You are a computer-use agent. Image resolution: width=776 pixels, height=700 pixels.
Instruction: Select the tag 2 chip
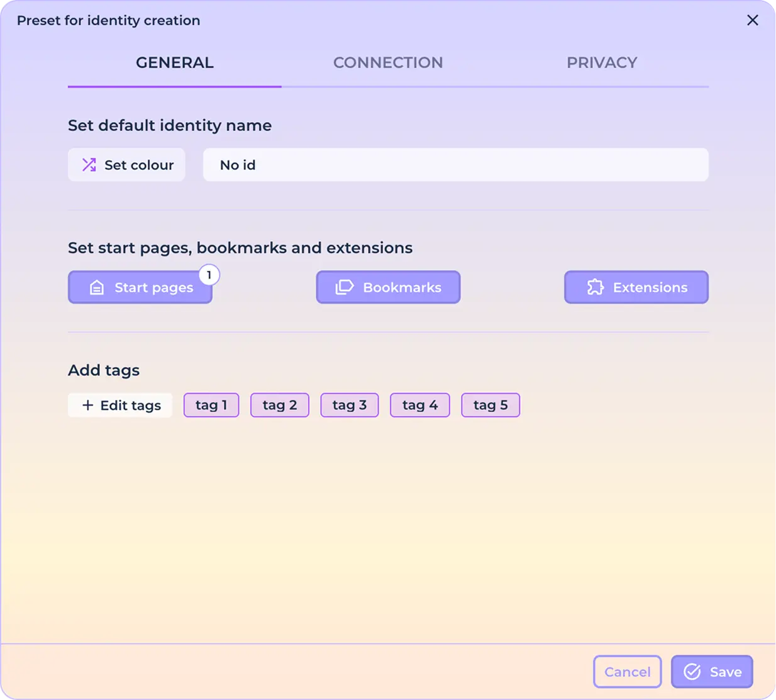(x=280, y=405)
